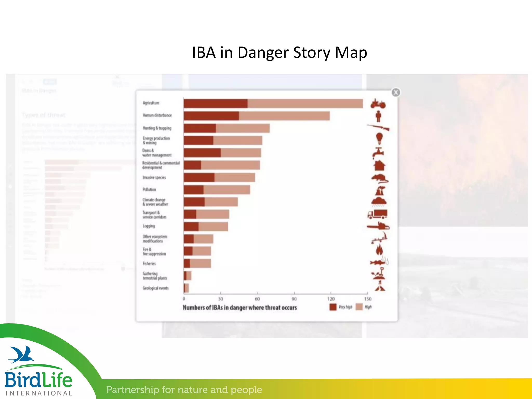This screenshot has width=532, height=399.
Task: Click the 'Very high' legend text
Action: point(345,307)
